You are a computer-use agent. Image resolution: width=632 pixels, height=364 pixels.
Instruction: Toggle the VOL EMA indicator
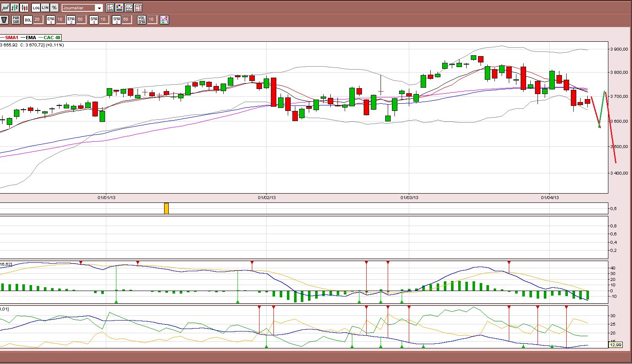click(x=142, y=19)
